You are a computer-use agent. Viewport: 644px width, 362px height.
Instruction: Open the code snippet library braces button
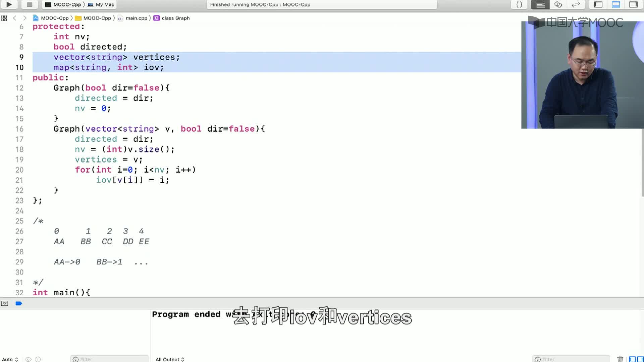pos(519,4)
